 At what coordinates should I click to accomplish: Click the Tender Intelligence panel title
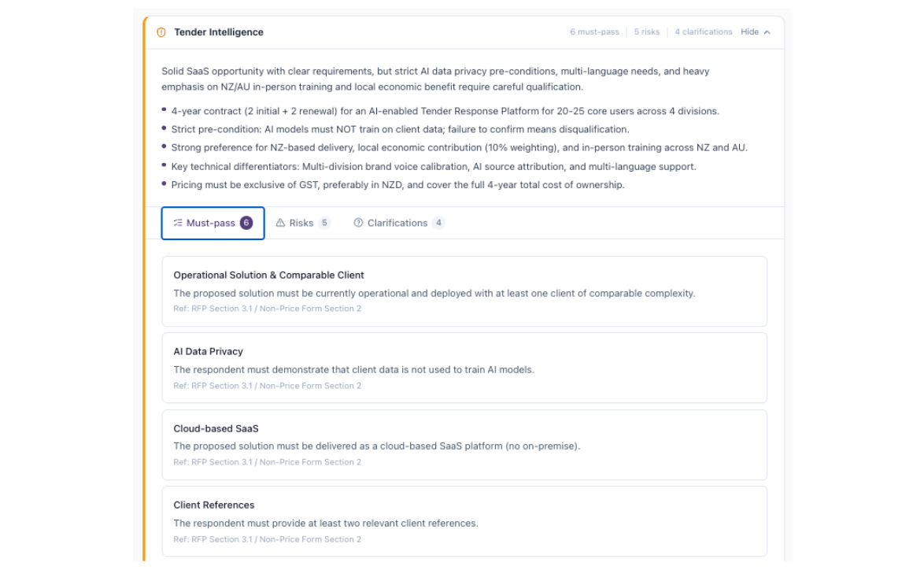219,32
